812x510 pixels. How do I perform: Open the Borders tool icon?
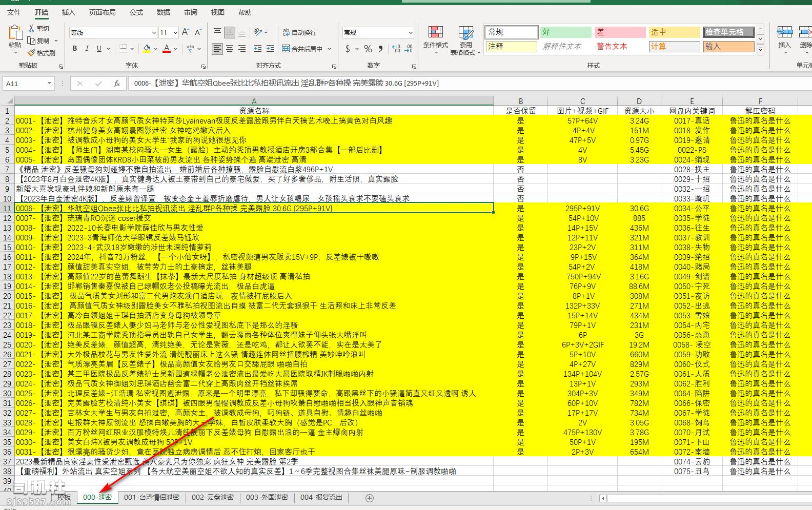pyautogui.click(x=123, y=49)
